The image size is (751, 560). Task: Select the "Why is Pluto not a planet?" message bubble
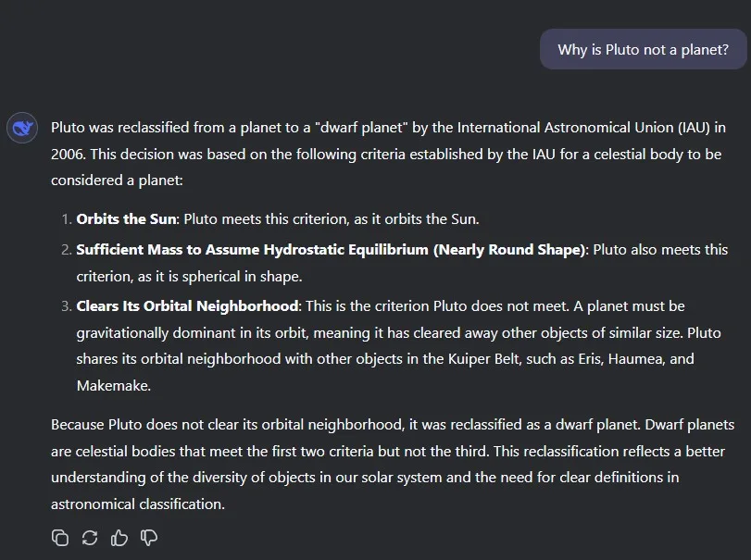click(643, 50)
